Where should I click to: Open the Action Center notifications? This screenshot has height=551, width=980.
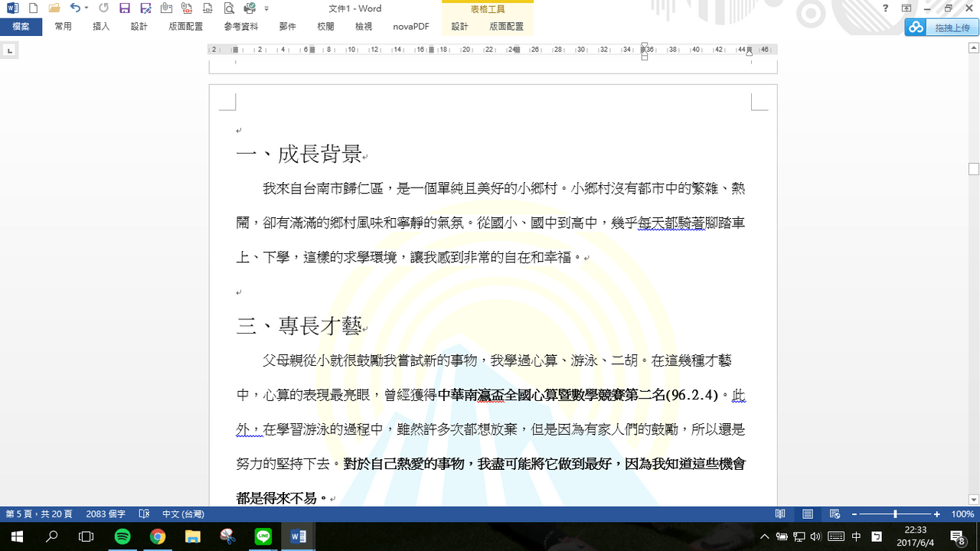click(x=957, y=536)
